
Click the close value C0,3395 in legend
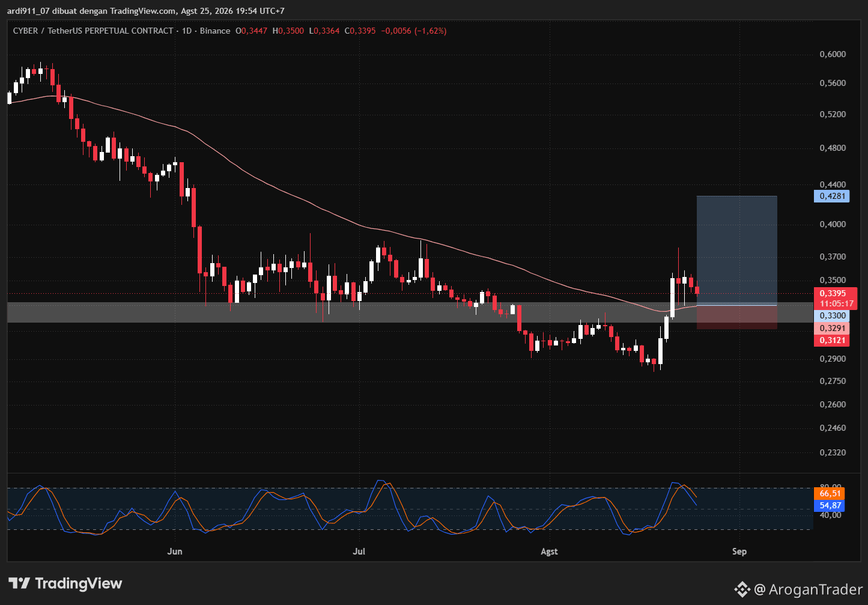click(360, 31)
